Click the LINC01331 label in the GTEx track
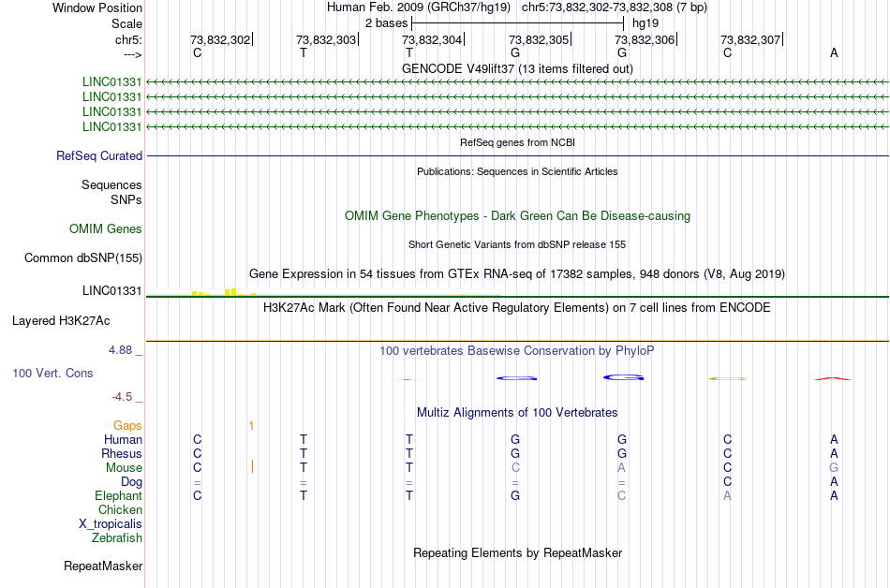Screen dimensions: 890x588 point(111,291)
